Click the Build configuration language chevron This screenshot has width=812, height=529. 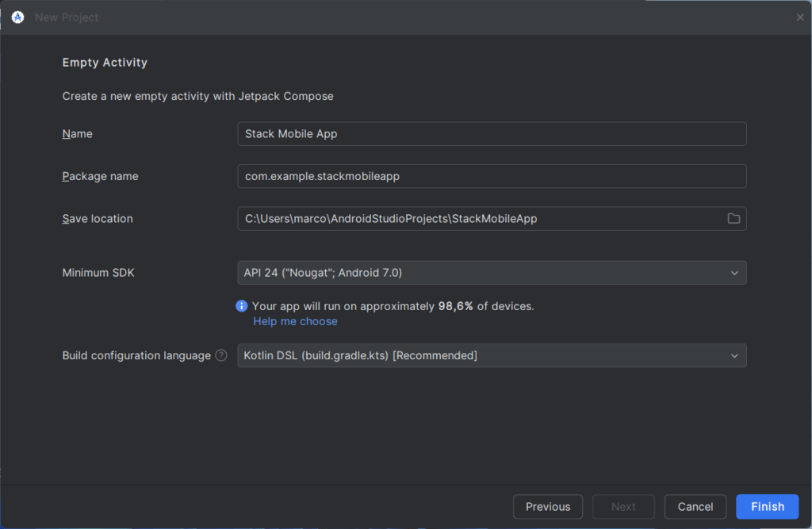pos(734,355)
